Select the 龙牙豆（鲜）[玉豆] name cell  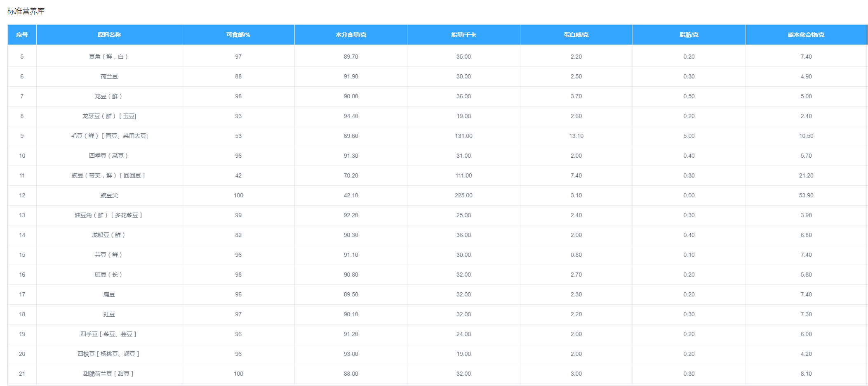click(x=109, y=116)
